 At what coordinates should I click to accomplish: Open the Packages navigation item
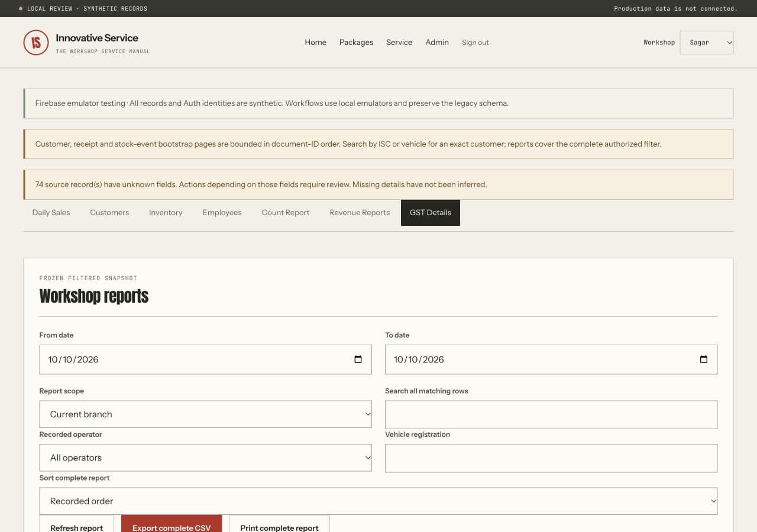356,43
